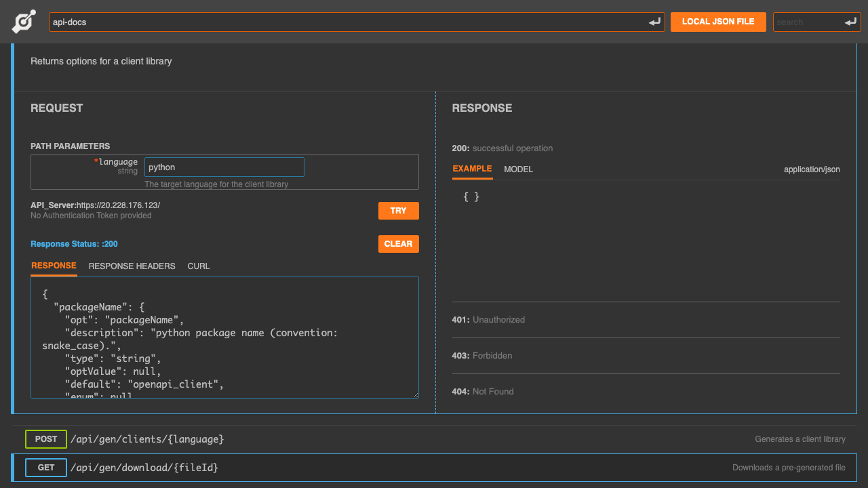
Task: Click 'Response Status: :200' text
Action: pos(74,244)
